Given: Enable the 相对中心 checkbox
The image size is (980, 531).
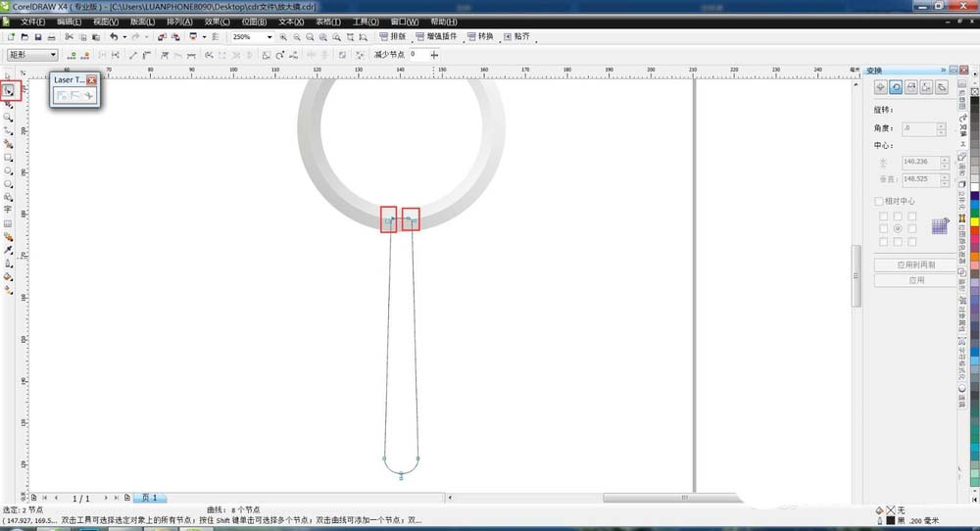Looking at the screenshot, I should [878, 201].
